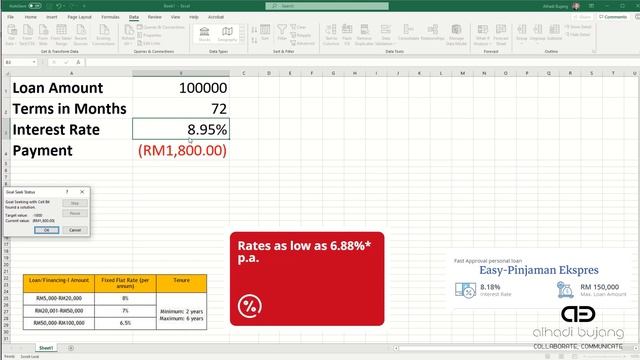
Task: Open the connection Properties item
Action: [x=149, y=36]
